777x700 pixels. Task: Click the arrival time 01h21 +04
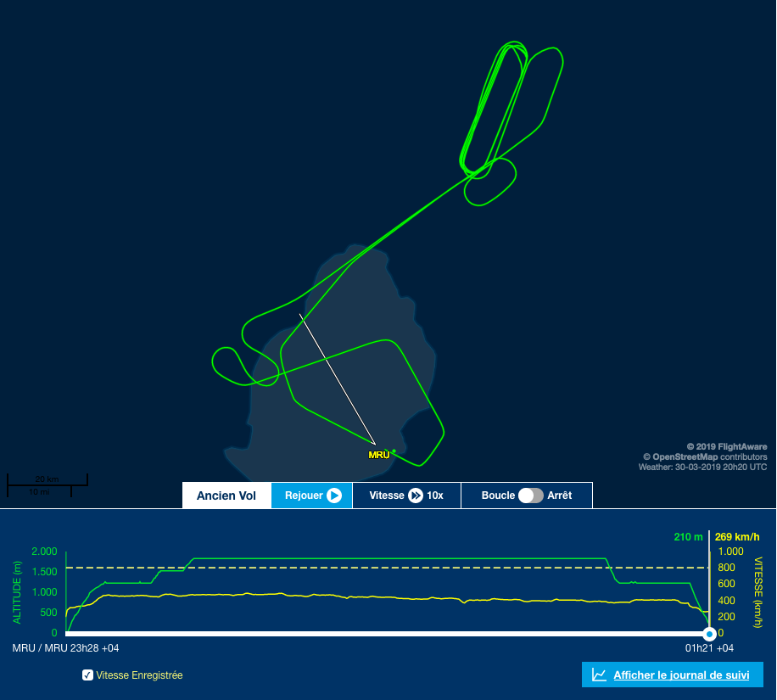click(710, 648)
